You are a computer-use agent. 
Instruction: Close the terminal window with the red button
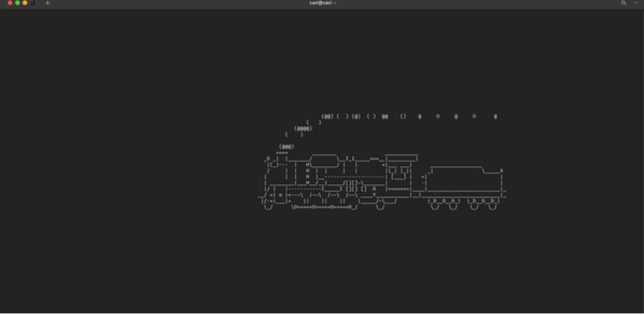point(10,3)
